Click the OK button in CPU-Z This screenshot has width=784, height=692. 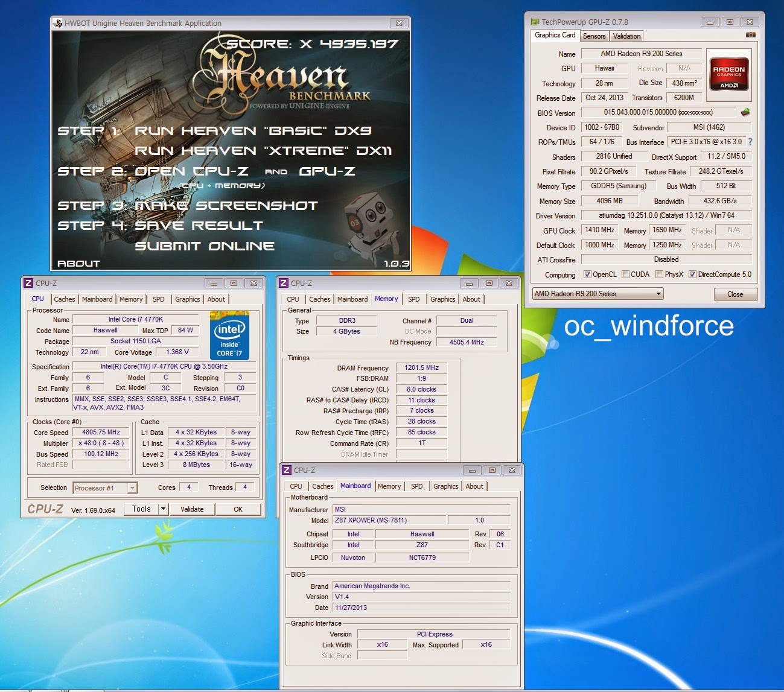click(238, 509)
